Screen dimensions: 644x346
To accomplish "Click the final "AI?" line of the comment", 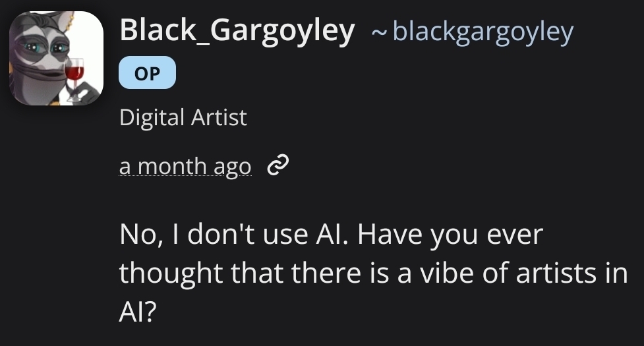I will pyautogui.click(x=138, y=310).
